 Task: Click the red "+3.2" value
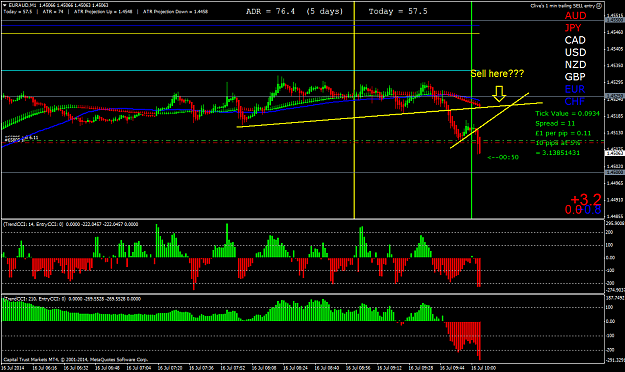[x=586, y=199]
